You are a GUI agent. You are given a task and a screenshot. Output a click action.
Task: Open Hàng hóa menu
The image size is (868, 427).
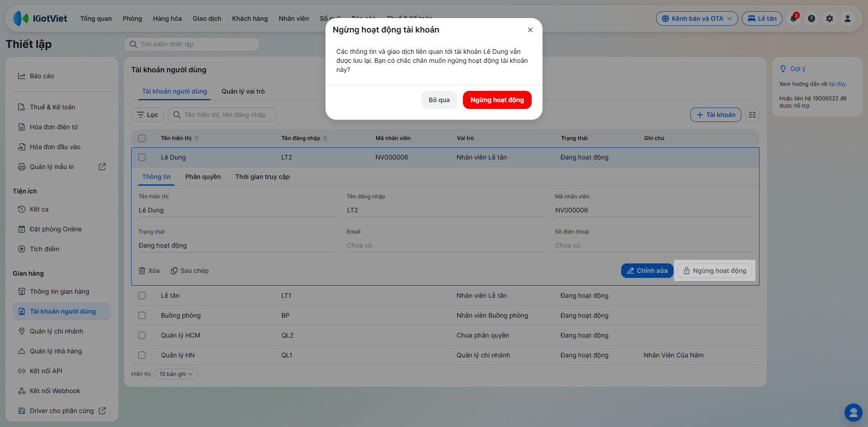coord(167,19)
